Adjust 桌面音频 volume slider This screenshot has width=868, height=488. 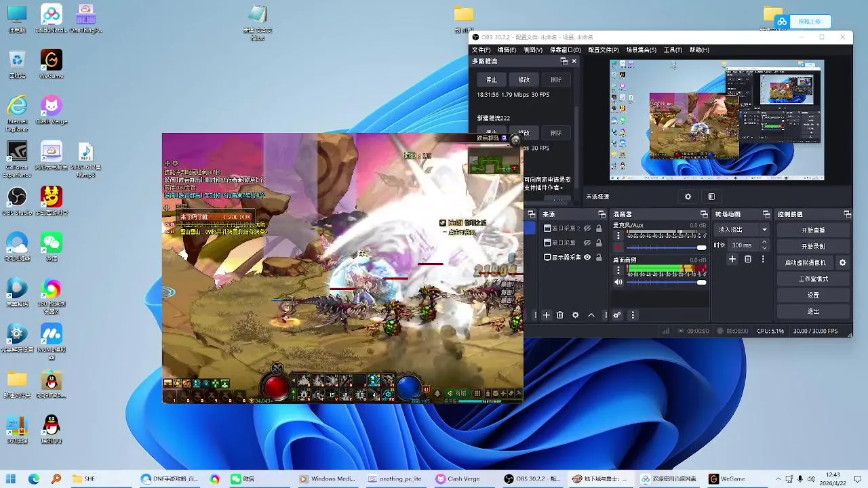tap(667, 282)
